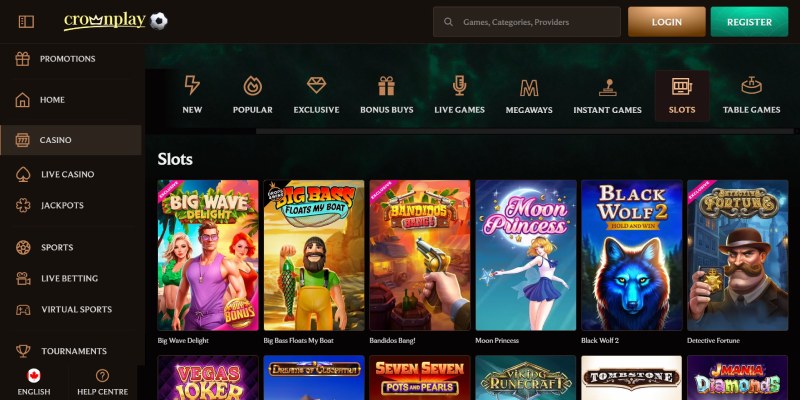The width and height of the screenshot is (800, 400).
Task: Open the HELP CENTRE link
Action: [x=102, y=392]
